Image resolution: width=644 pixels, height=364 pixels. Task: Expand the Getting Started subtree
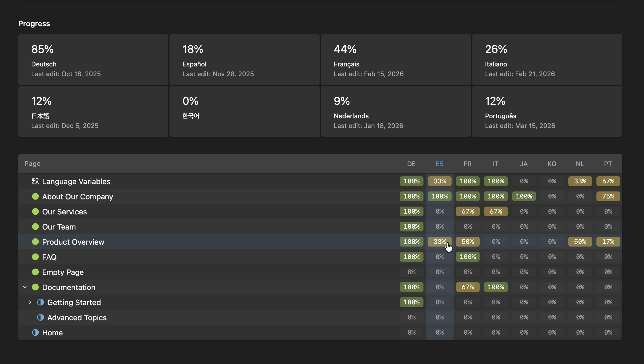tap(30, 302)
